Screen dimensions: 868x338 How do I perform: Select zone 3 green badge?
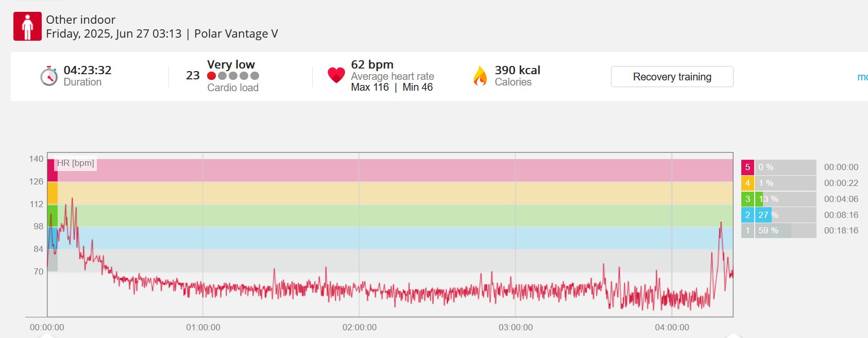click(747, 199)
